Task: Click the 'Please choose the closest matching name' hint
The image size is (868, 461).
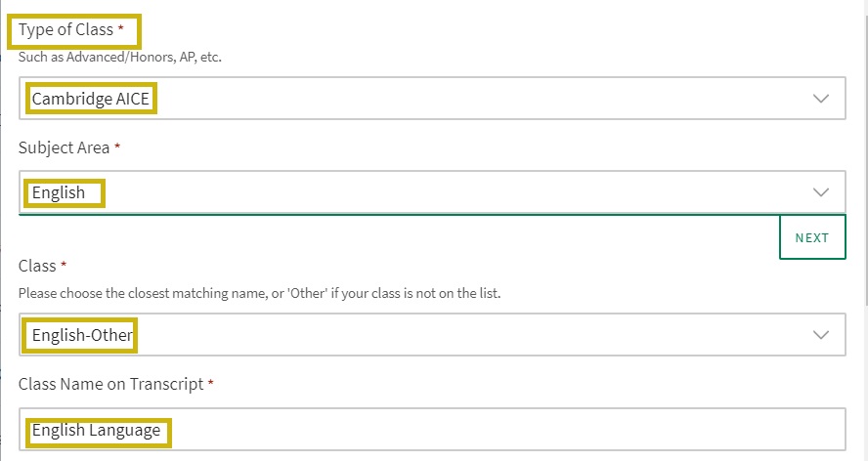Action: [259, 293]
